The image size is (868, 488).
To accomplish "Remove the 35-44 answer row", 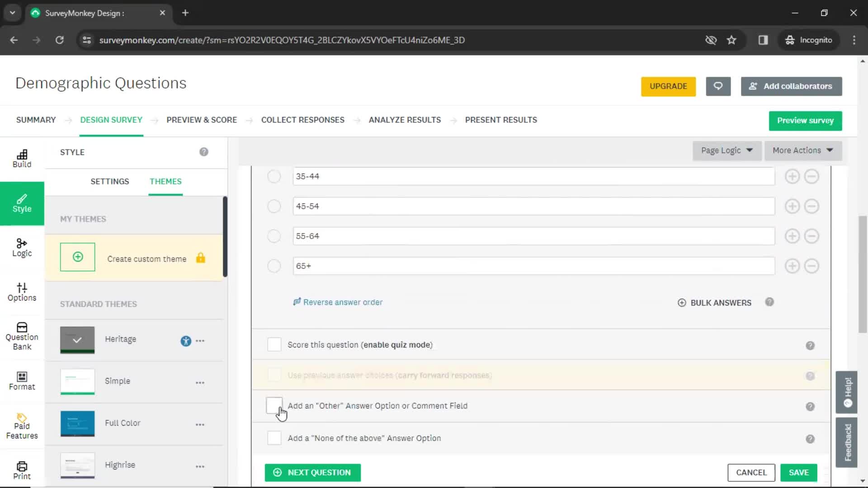I will click(x=811, y=176).
